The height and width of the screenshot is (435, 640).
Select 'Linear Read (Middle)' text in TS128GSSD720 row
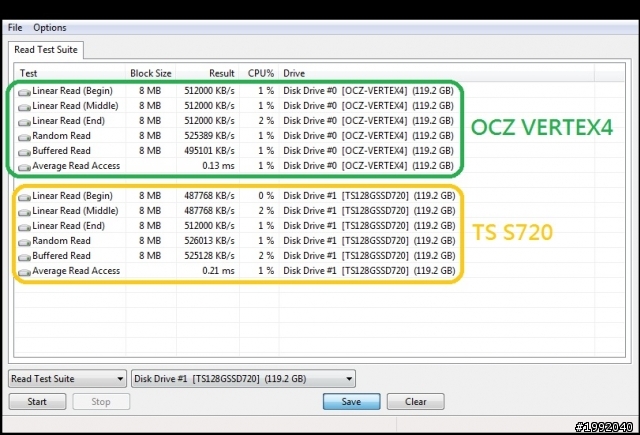76,211
